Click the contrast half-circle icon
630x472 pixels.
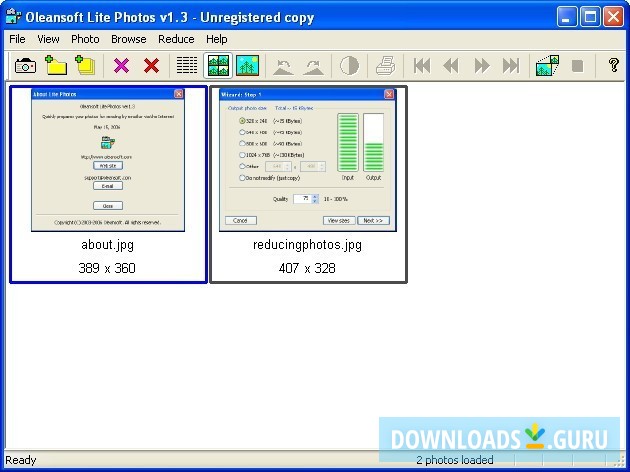(x=349, y=65)
